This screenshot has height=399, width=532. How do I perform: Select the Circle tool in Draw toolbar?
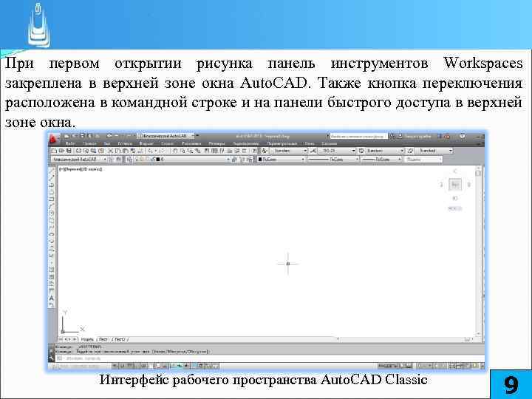pyautogui.click(x=52, y=213)
